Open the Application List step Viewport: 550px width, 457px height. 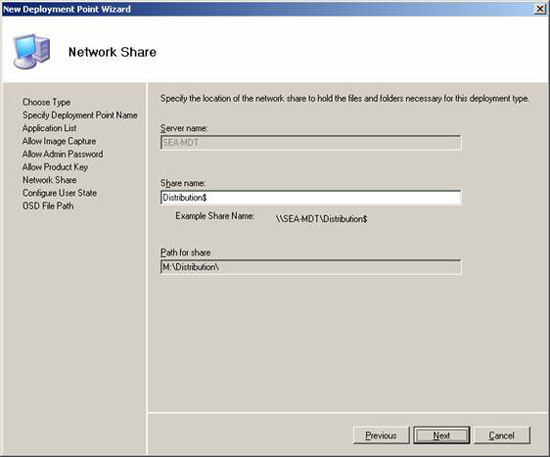click(49, 128)
